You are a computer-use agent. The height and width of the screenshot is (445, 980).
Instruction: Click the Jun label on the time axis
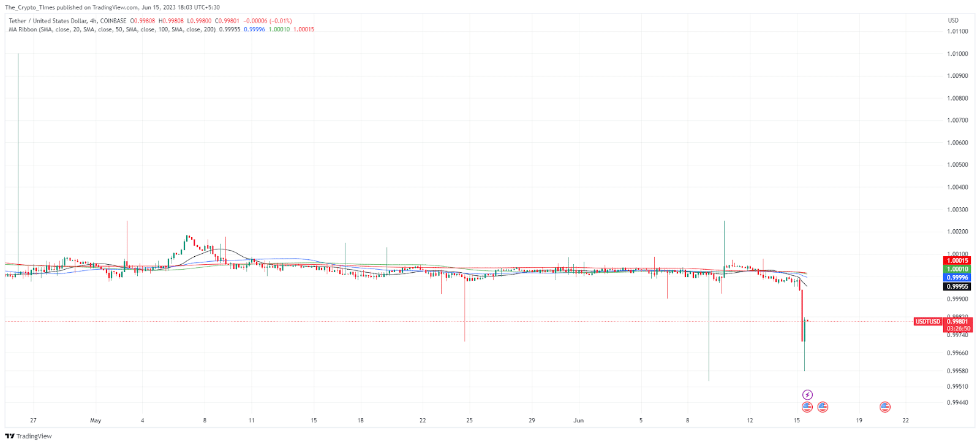pyautogui.click(x=579, y=420)
